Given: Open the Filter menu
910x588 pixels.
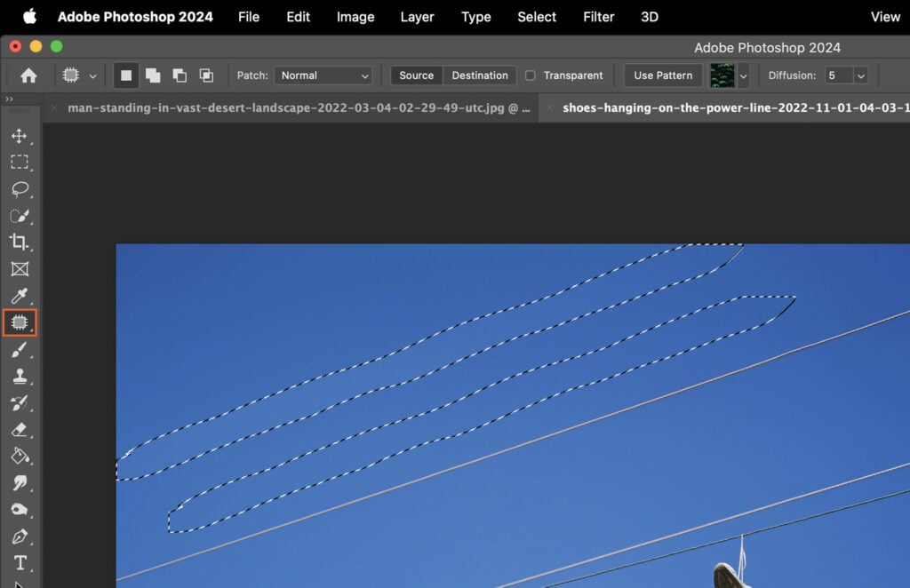Looking at the screenshot, I should point(598,16).
